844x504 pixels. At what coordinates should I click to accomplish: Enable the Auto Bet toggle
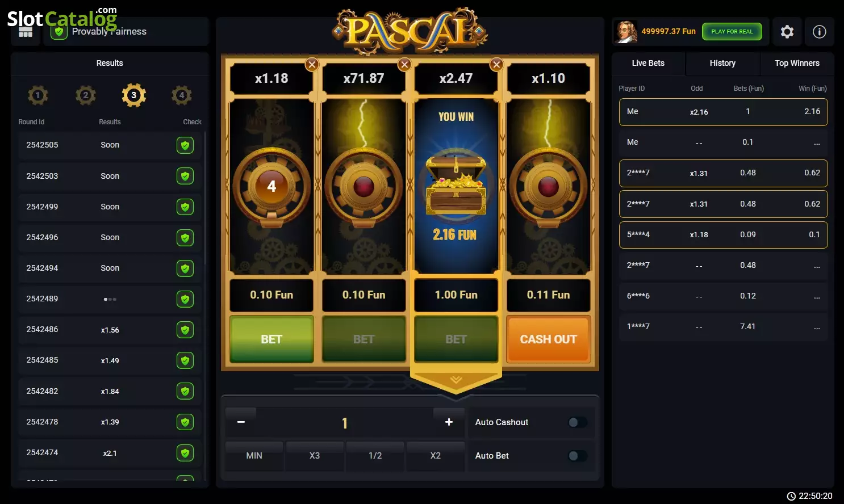[x=578, y=456]
